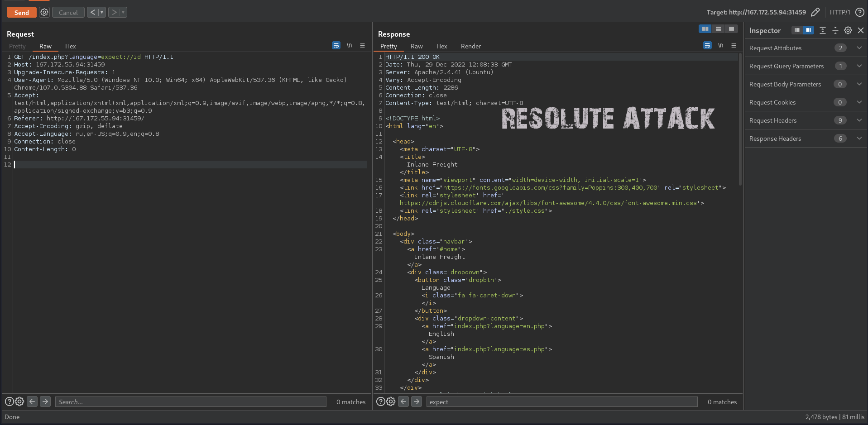868x425 pixels.
Task: Open the history back dropdown arrow
Action: (102, 13)
